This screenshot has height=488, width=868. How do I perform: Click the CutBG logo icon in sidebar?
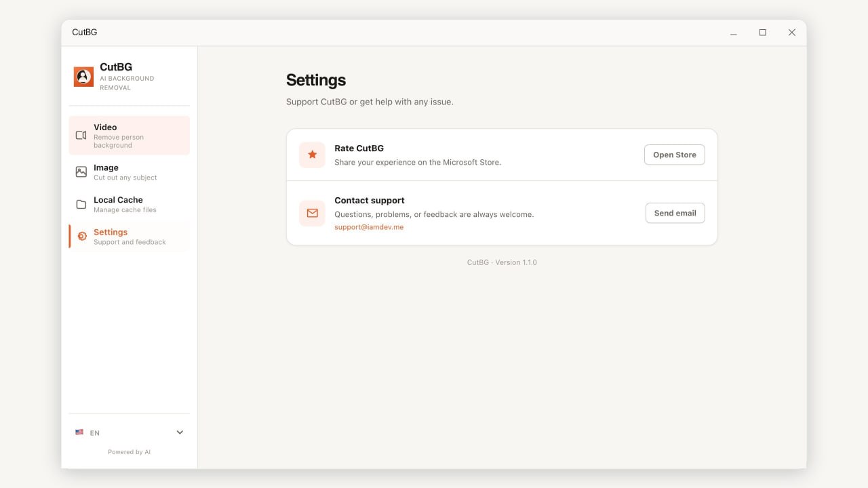click(x=83, y=77)
